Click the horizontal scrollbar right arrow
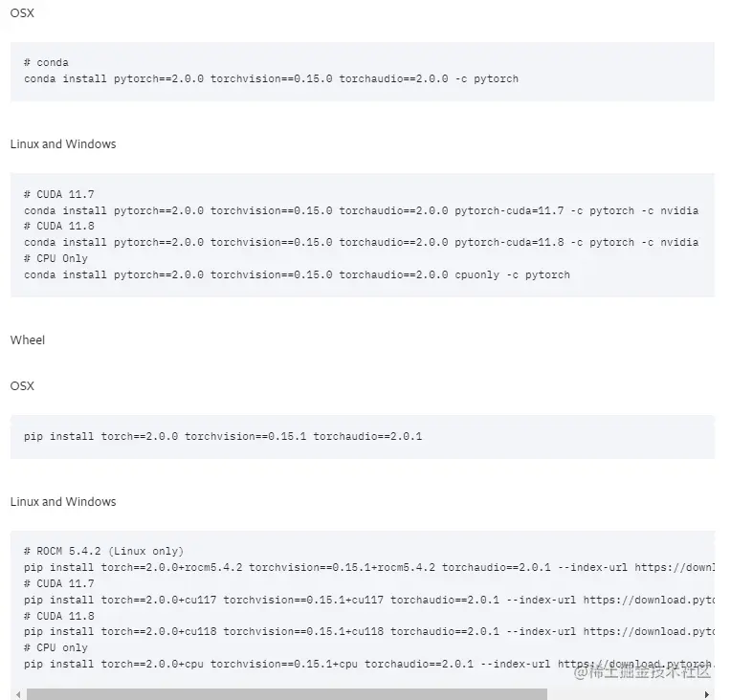The width and height of the screenshot is (731, 700). coord(707,694)
